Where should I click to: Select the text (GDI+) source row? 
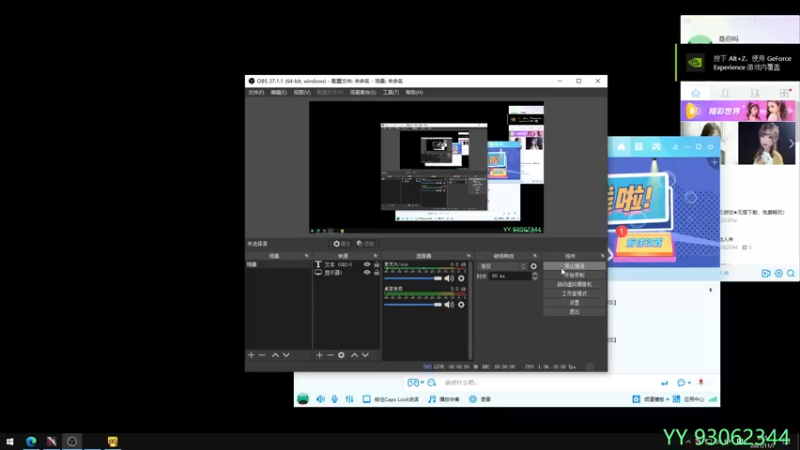tap(346, 264)
